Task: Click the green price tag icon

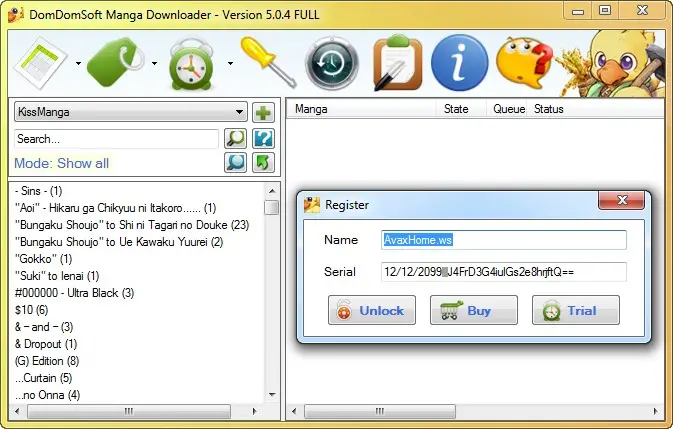Action: 116,63
